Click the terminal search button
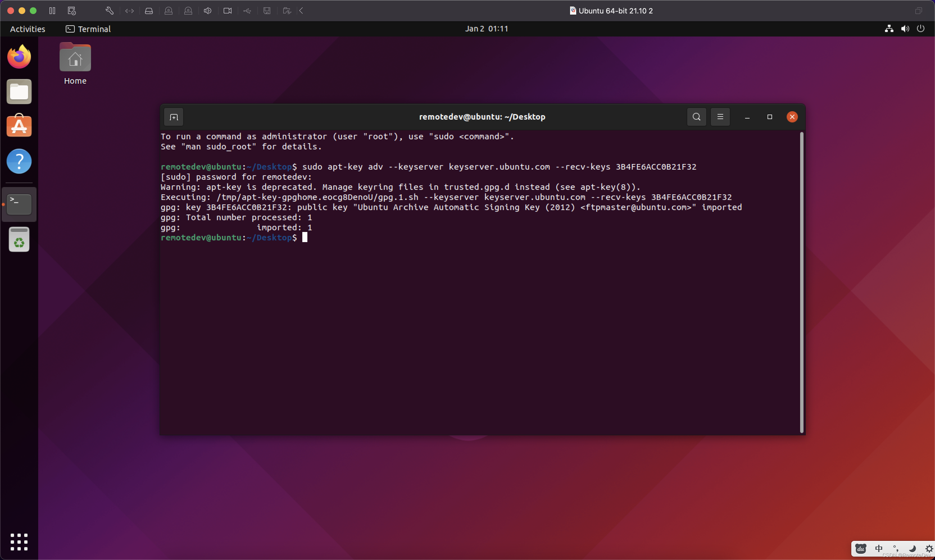This screenshot has width=935, height=560. pos(696,117)
